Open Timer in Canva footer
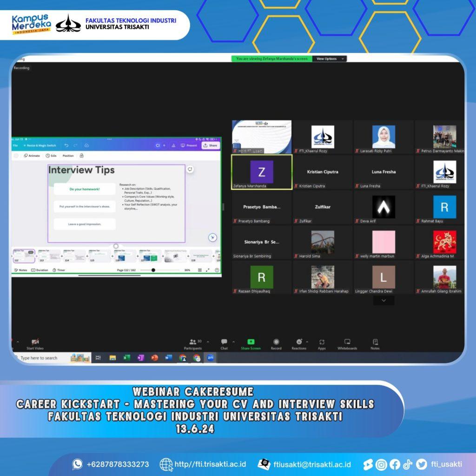Image resolution: width=476 pixels, height=476 pixels. pos(59,270)
